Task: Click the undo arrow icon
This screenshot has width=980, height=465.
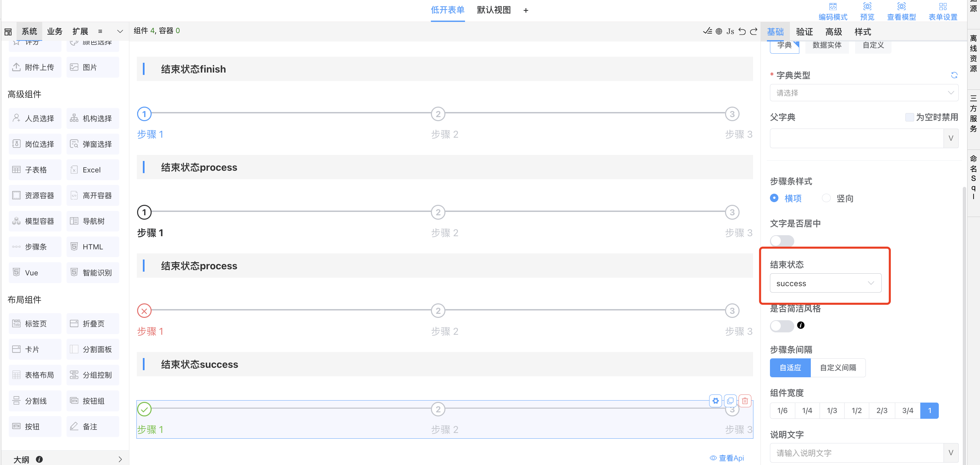Action: click(742, 31)
